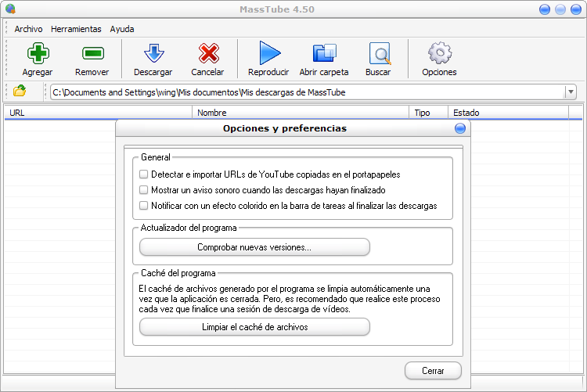Click the browse folder icon beside path
Image resolution: width=587 pixels, height=392 pixels.
[20, 92]
